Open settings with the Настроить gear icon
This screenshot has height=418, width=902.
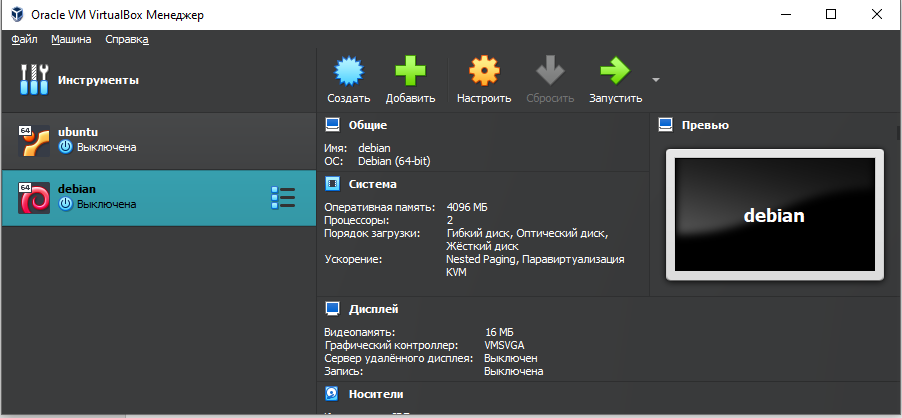[x=484, y=71]
